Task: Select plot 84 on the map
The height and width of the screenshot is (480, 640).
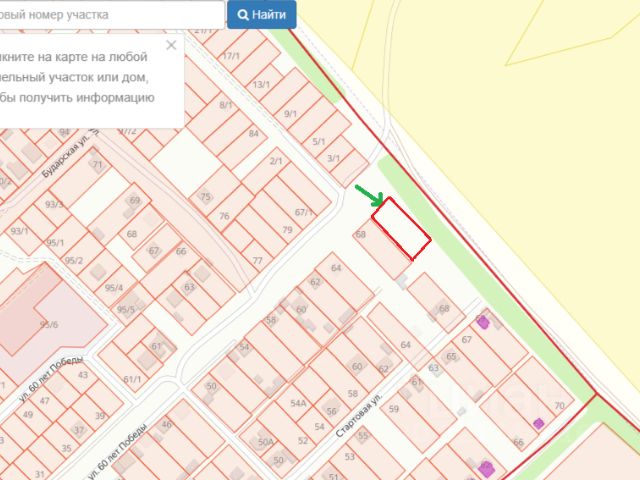Action: tap(254, 133)
